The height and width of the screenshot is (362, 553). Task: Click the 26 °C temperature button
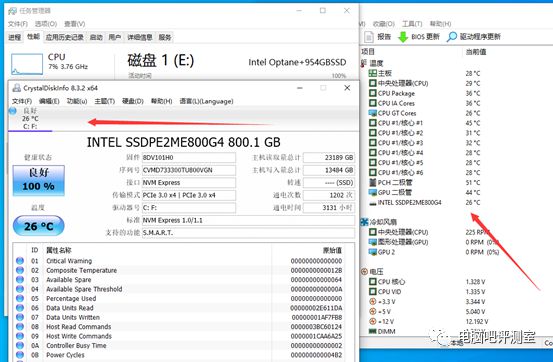tap(38, 226)
